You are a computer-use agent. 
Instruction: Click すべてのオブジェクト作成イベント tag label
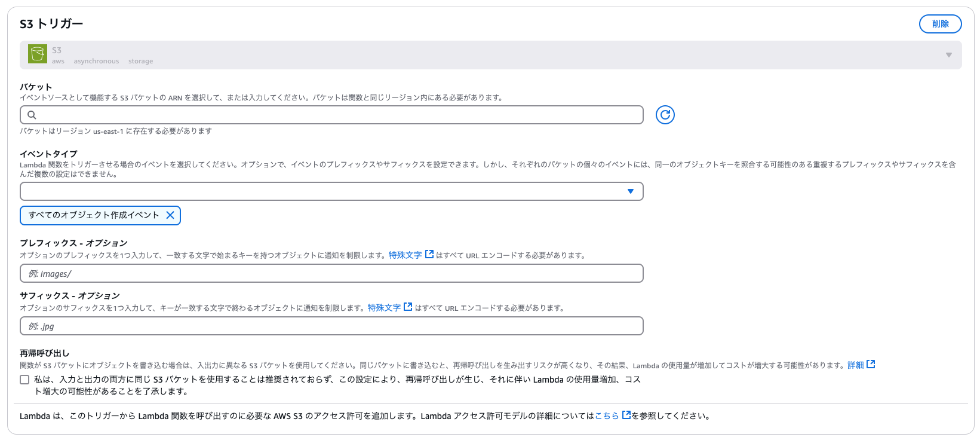[x=94, y=215]
